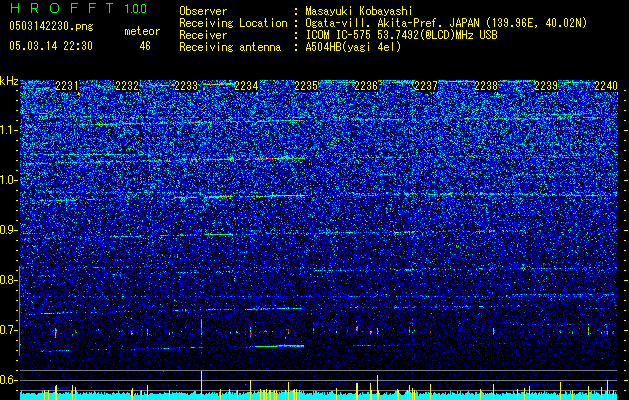629x400 pixels.
Task: Click the meteor count value 46
Action: 145,46
